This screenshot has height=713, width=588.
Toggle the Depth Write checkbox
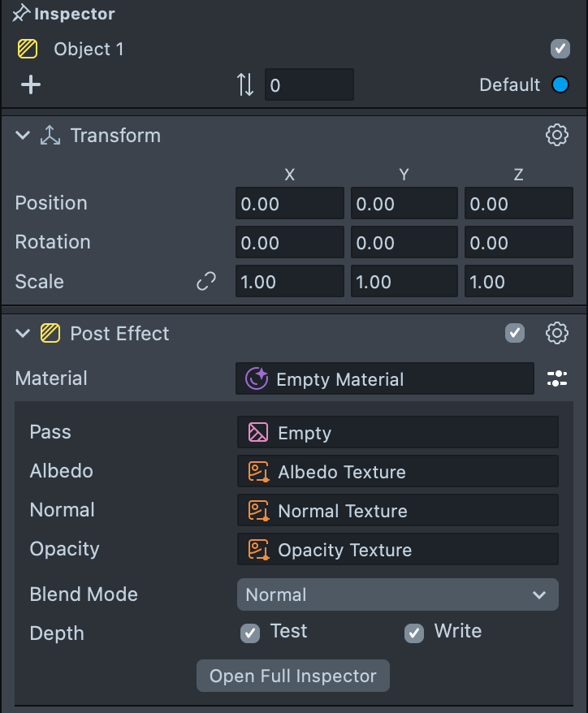tap(414, 633)
